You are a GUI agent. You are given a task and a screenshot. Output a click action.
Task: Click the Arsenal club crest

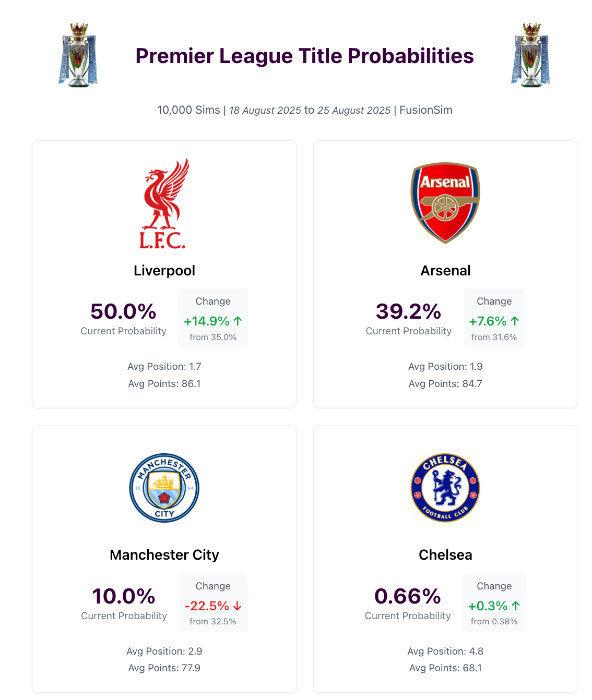click(445, 203)
